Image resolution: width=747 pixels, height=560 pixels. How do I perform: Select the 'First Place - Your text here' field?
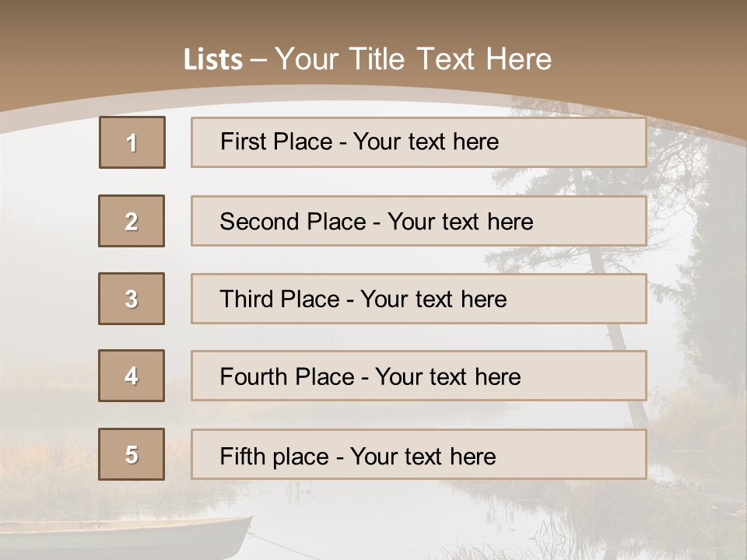[x=419, y=142]
